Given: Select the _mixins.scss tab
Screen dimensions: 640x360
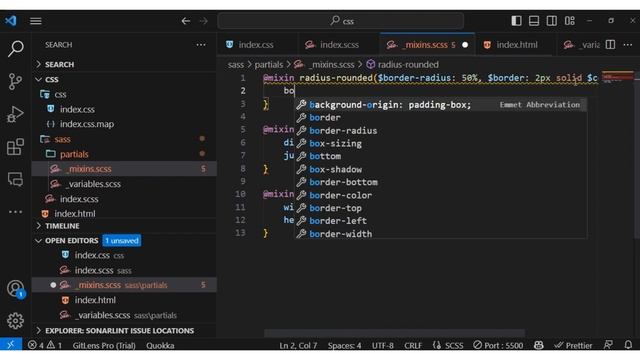Looking at the screenshot, I should point(427,44).
